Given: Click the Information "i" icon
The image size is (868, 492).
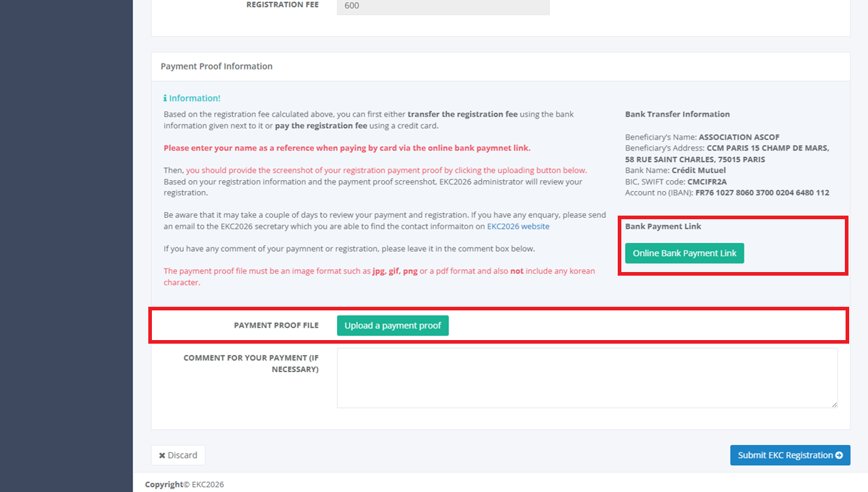Looking at the screenshot, I should click(x=166, y=98).
